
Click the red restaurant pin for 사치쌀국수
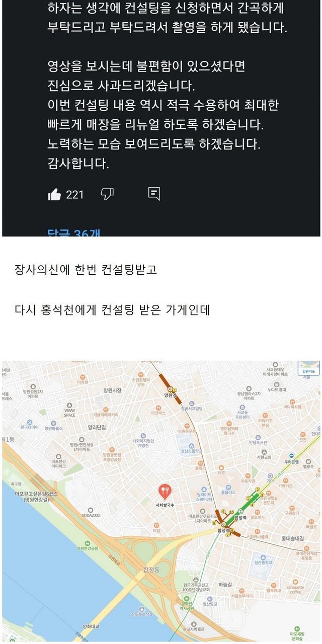click(x=165, y=490)
